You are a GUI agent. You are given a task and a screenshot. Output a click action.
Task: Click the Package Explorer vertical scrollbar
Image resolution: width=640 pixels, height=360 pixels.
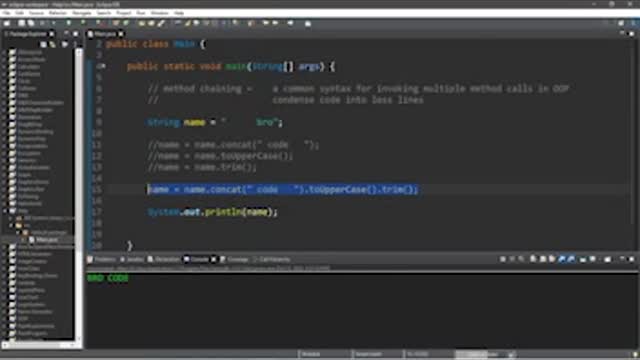point(79,194)
